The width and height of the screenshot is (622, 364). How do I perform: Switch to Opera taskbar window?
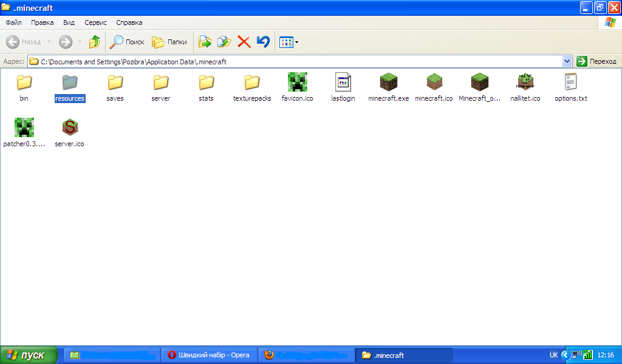[210, 355]
